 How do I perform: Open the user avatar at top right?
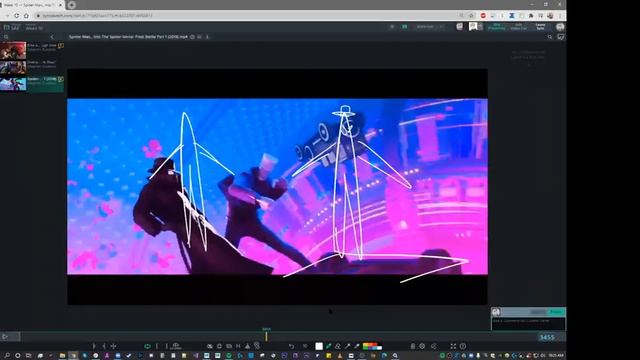(x=560, y=27)
